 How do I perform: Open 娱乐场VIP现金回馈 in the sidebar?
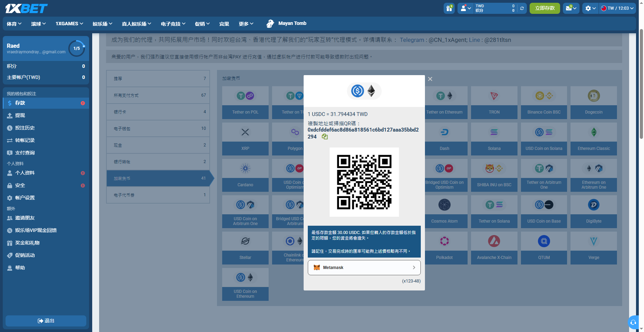click(x=46, y=230)
